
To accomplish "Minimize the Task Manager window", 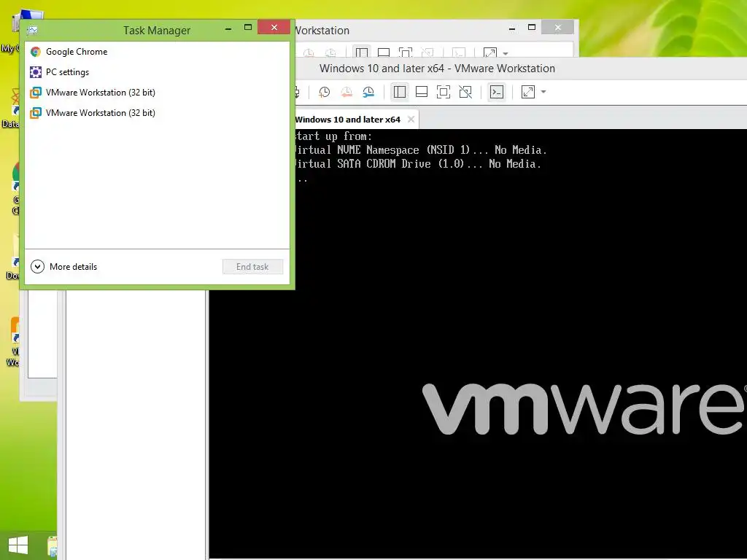I will [x=228, y=28].
